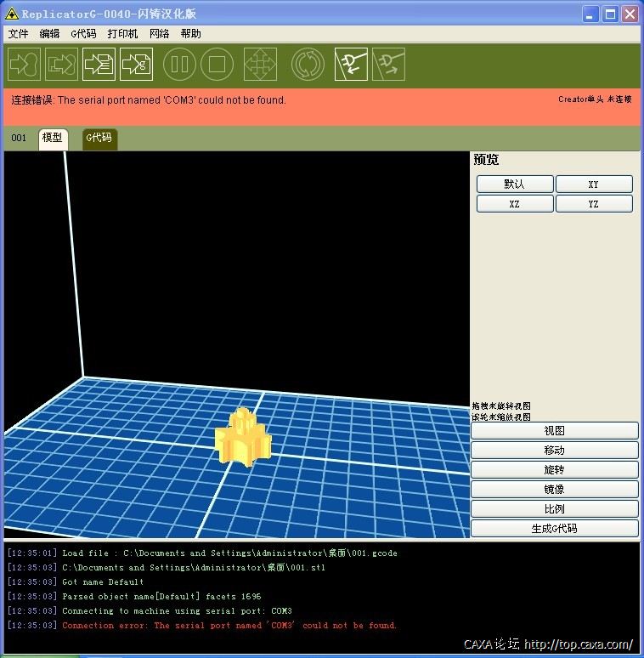Image resolution: width=644 pixels, height=658 pixels.
Task: Click the Build to SD card toolbar icon
Action: click(x=61, y=65)
